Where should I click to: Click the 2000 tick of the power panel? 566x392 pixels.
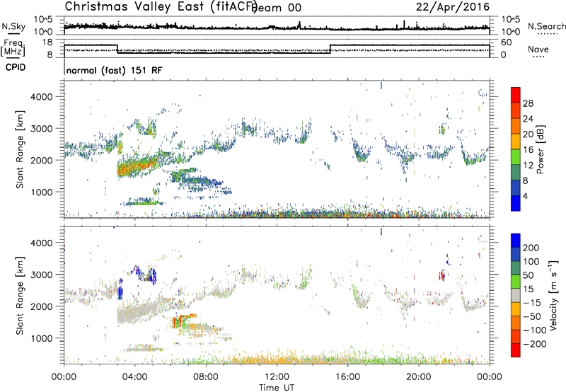(x=41, y=160)
